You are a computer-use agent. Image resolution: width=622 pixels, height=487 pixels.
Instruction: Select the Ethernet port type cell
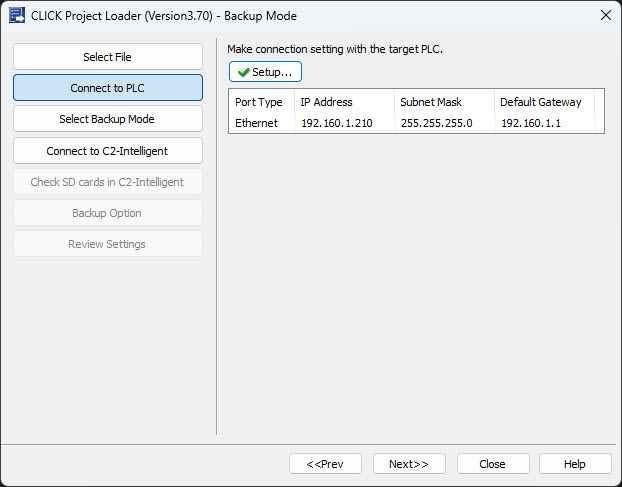click(x=256, y=123)
